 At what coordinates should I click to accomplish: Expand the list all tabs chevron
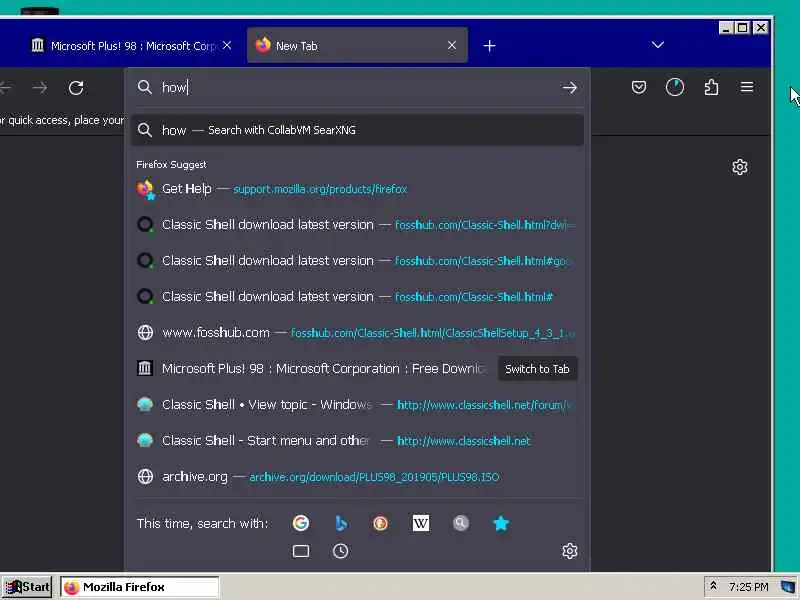(x=658, y=45)
